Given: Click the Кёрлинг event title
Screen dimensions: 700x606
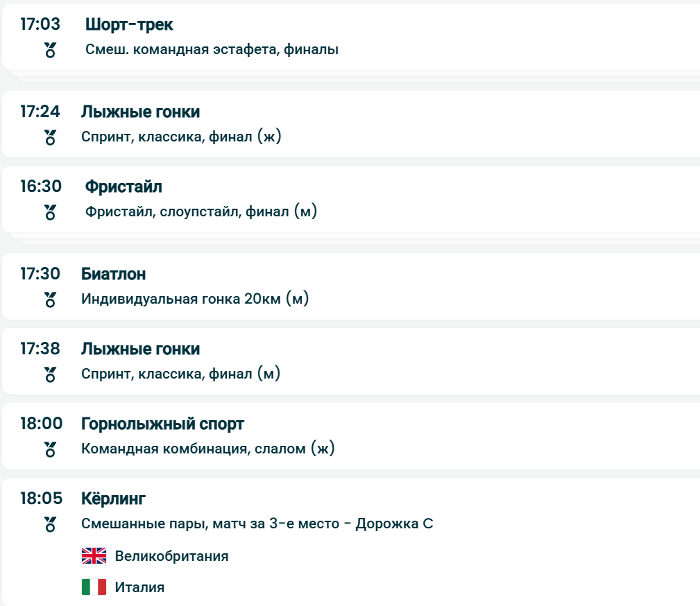Looking at the screenshot, I should click(113, 499).
